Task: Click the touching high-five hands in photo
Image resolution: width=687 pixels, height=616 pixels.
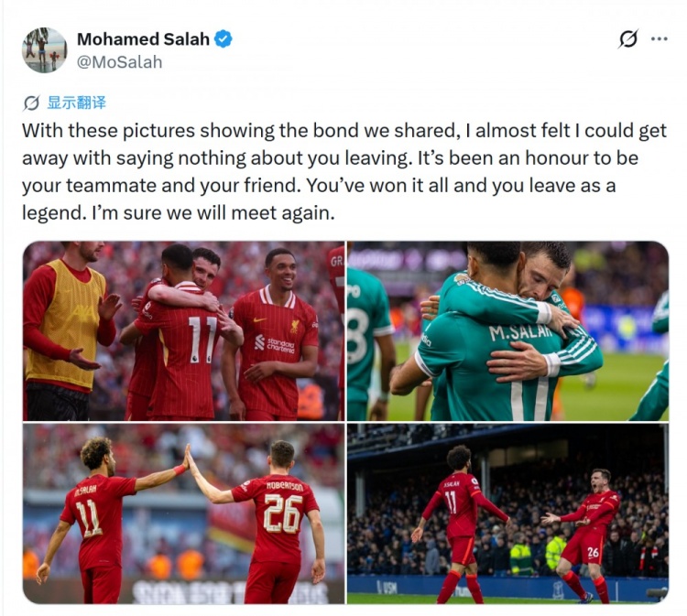Action: 187,458
